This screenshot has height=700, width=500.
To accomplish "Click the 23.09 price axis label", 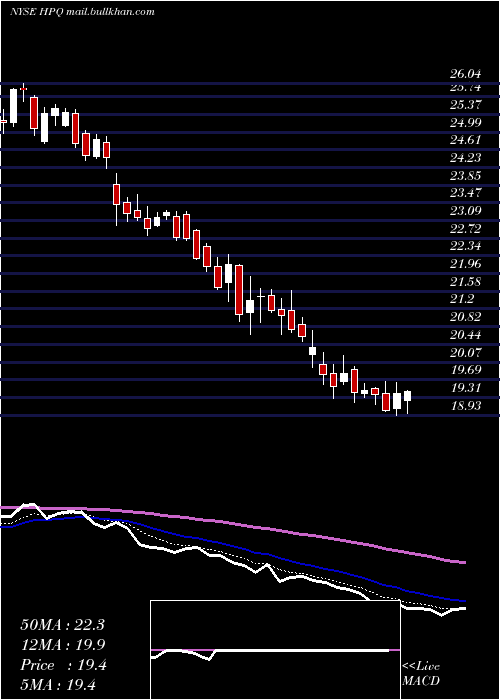I will 466,211.
